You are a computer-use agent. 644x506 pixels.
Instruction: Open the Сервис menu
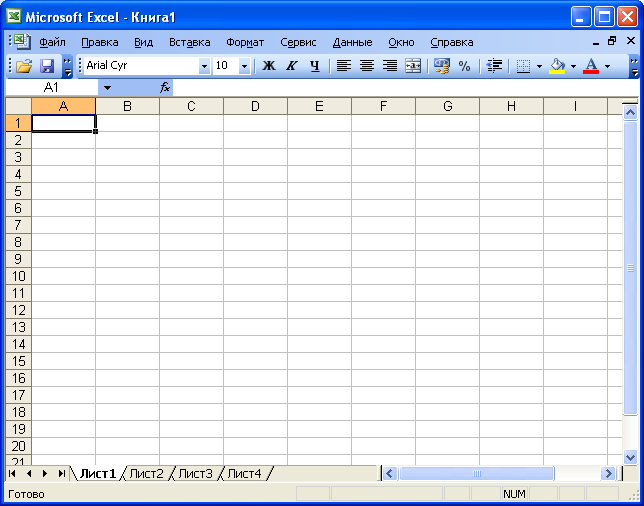299,42
